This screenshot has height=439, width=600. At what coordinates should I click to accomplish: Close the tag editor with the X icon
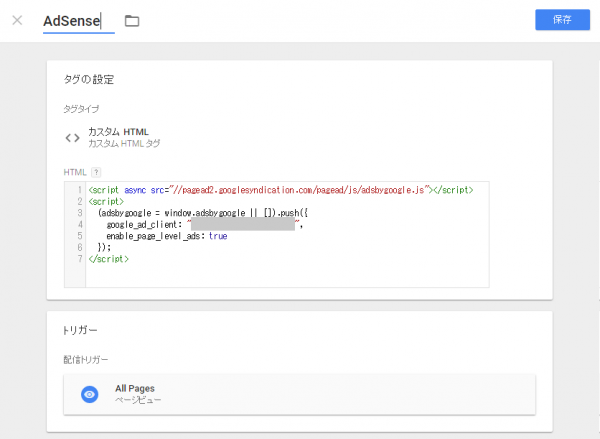click(17, 20)
